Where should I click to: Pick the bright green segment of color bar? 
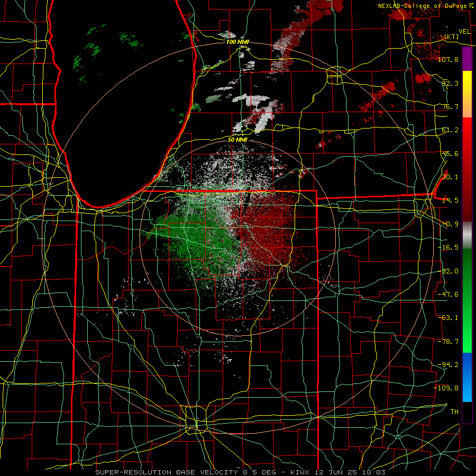tap(467, 340)
